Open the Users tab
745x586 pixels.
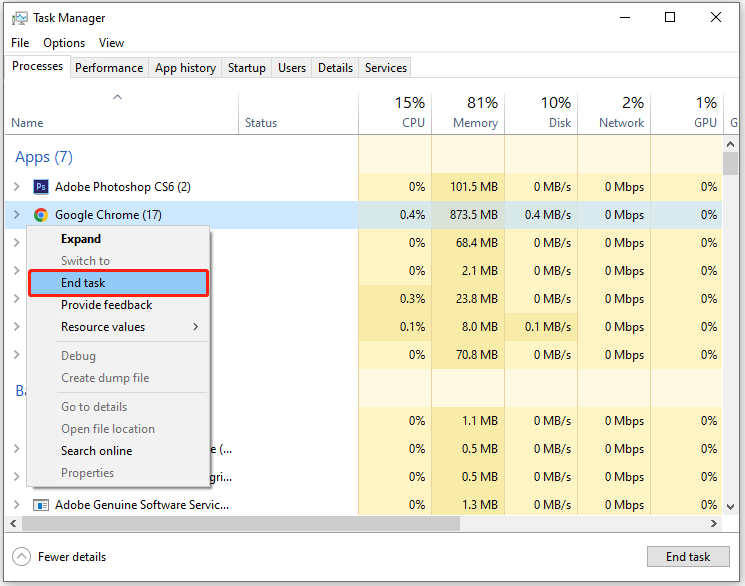292,68
